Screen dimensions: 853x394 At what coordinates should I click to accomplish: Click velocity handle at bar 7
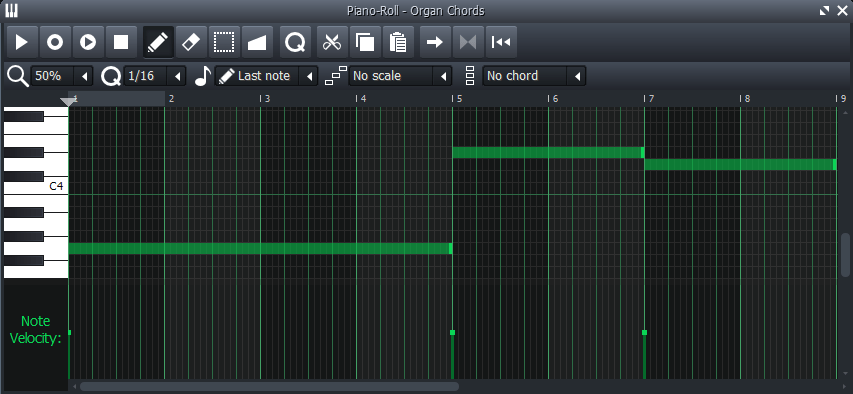[645, 333]
